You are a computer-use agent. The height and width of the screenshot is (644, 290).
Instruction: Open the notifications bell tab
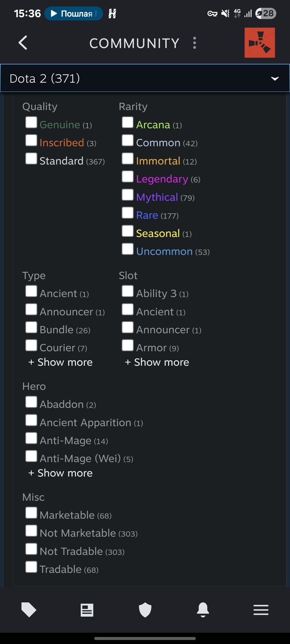(203, 610)
